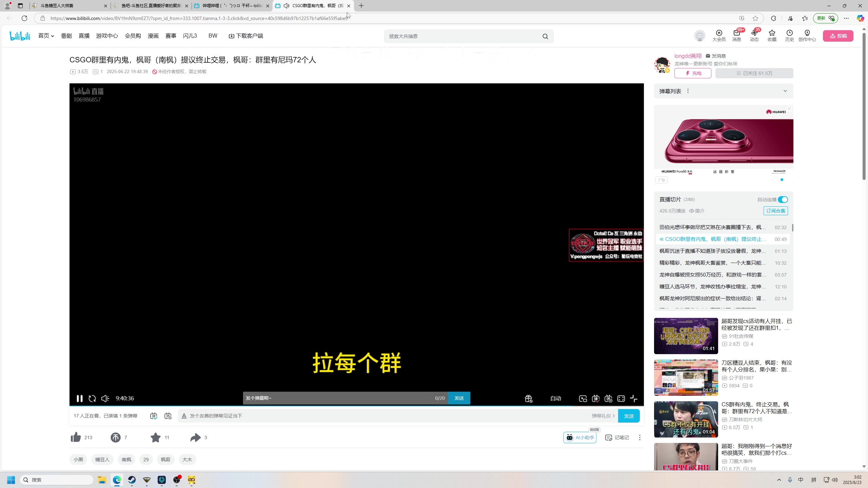868x488 pixels.
Task: Open 直播 in top navigation
Action: coord(84,36)
